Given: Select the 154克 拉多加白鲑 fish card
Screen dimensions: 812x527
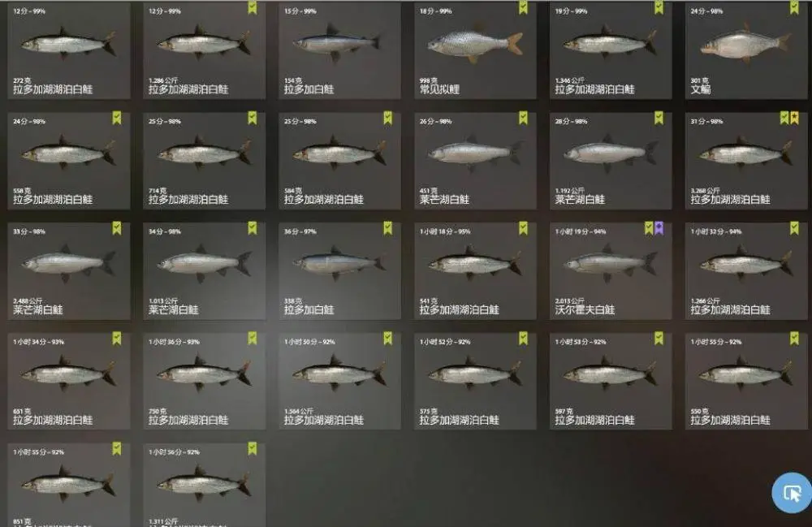Looking at the screenshot, I should pyautogui.click(x=339, y=50).
